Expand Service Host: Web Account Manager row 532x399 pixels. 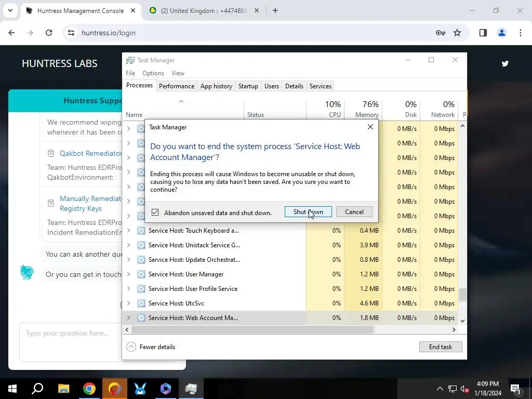pos(129,318)
